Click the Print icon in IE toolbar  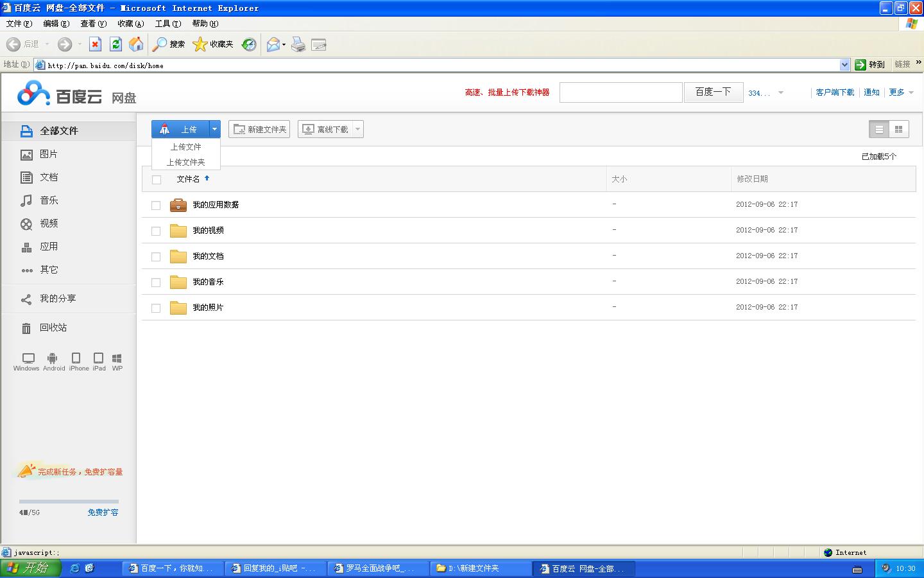(298, 44)
